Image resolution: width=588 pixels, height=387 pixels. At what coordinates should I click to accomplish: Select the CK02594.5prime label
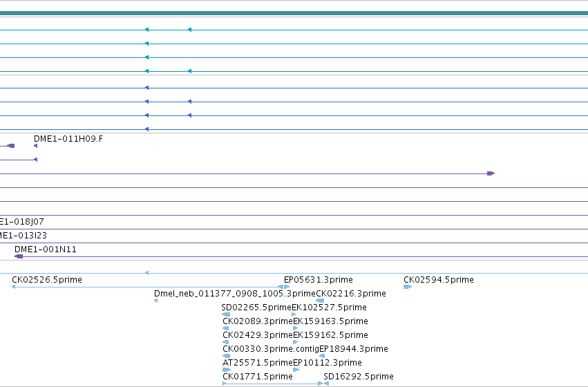pyautogui.click(x=439, y=280)
